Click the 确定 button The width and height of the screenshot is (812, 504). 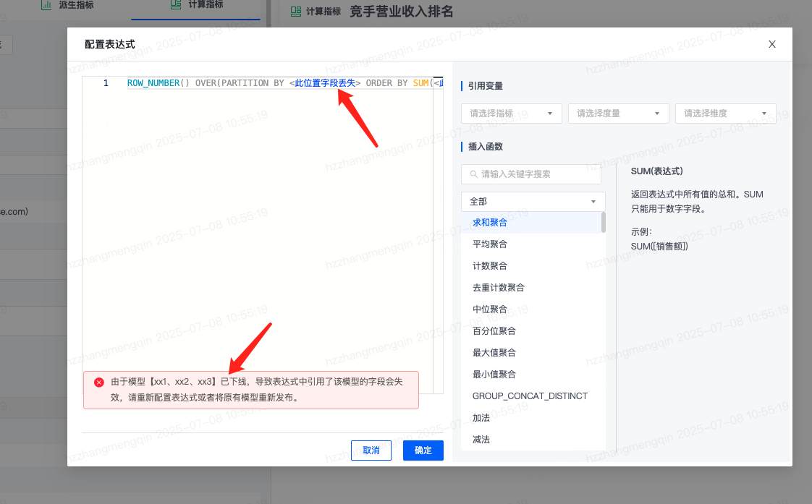click(x=423, y=450)
